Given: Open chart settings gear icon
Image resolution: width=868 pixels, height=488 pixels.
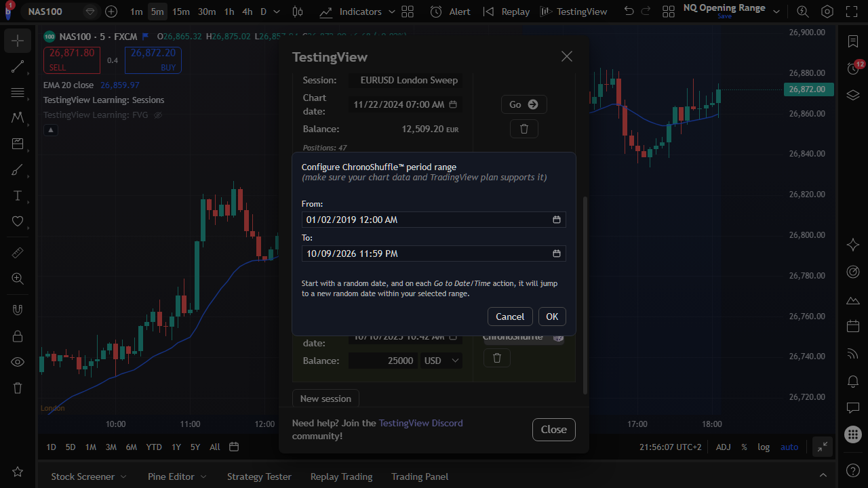Looking at the screenshot, I should [x=827, y=12].
